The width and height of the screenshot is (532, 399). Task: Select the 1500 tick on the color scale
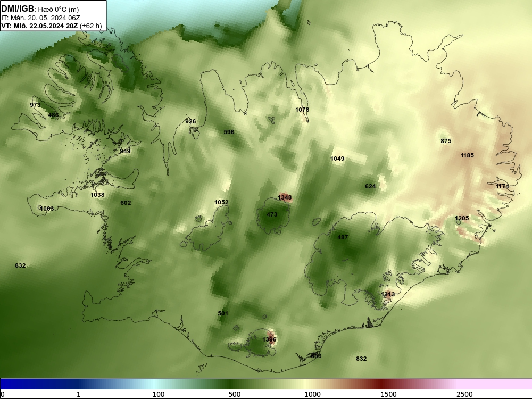tap(388, 394)
